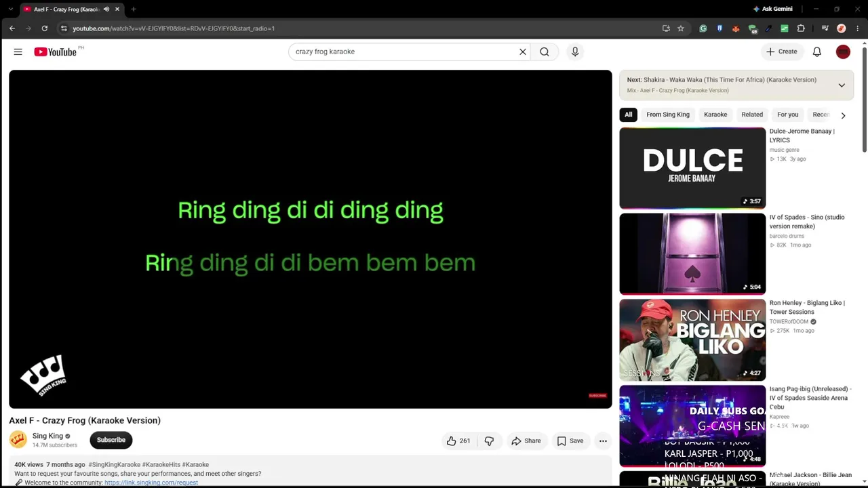Open the Sing King channel avatar
This screenshot has width=868, height=488.
pos(18,440)
